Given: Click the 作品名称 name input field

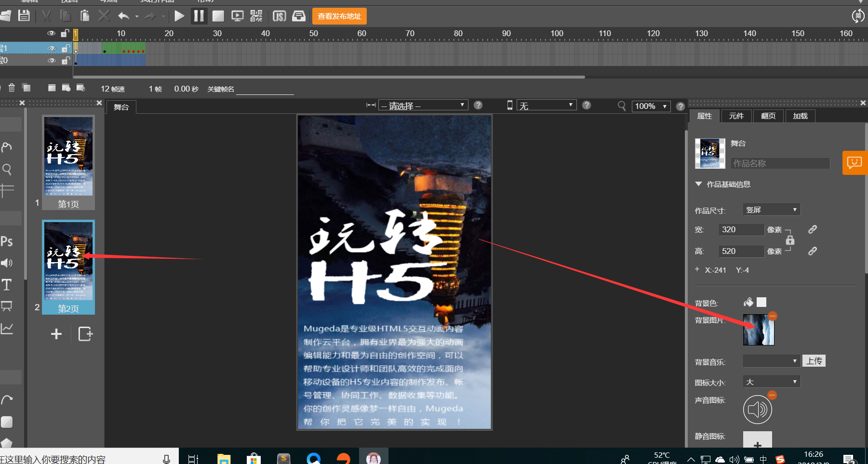Looking at the screenshot, I should [x=780, y=163].
